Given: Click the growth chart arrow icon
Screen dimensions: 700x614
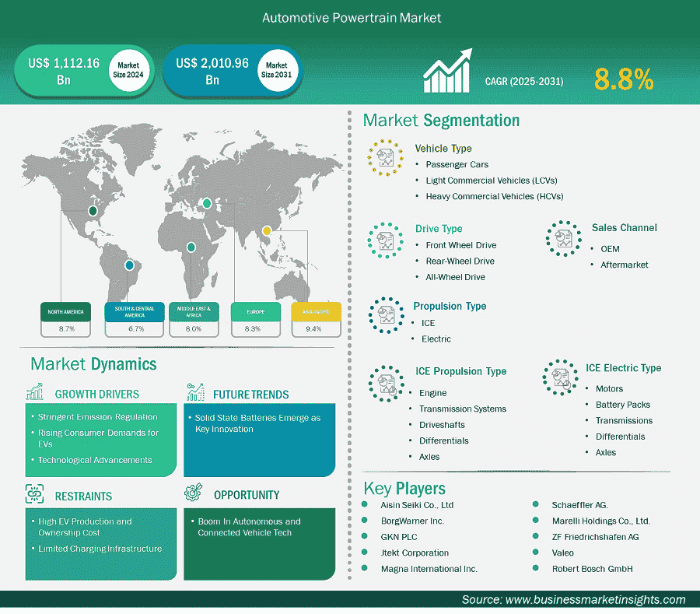Looking at the screenshot, I should [x=447, y=72].
